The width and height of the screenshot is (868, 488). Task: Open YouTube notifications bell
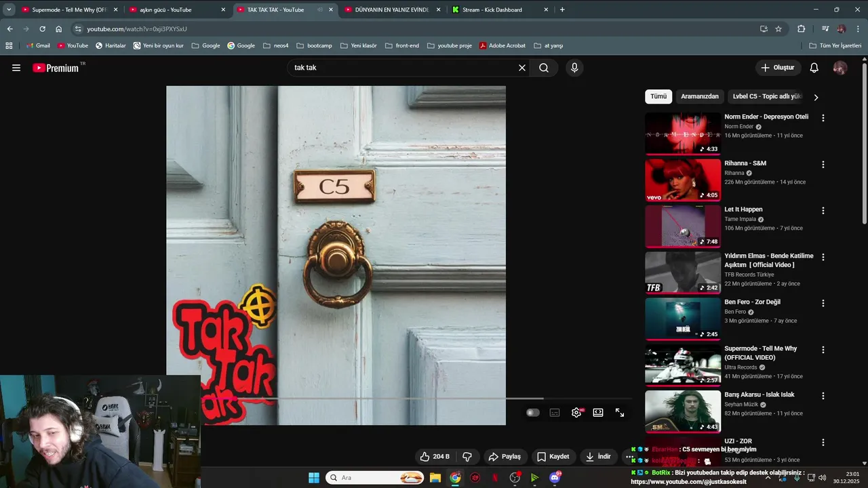point(814,68)
